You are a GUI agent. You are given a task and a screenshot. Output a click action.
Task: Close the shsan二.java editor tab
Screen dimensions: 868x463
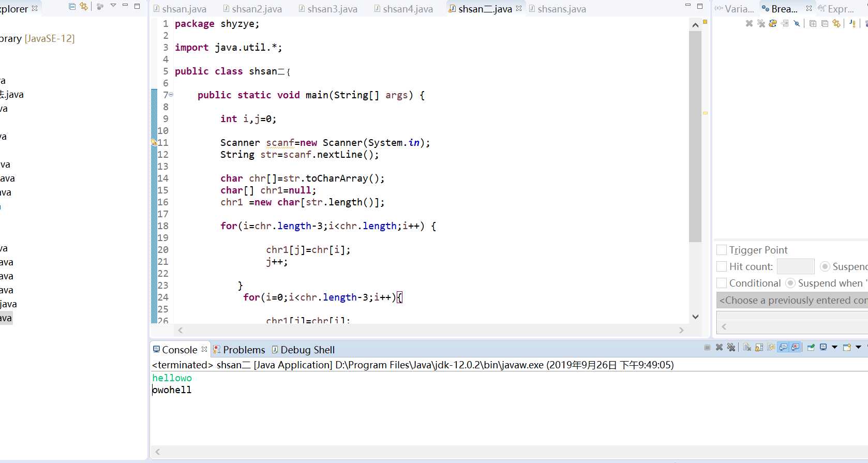click(518, 8)
